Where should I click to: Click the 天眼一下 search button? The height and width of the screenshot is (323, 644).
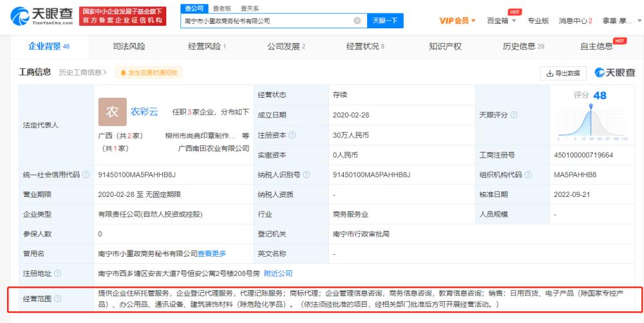coord(385,21)
